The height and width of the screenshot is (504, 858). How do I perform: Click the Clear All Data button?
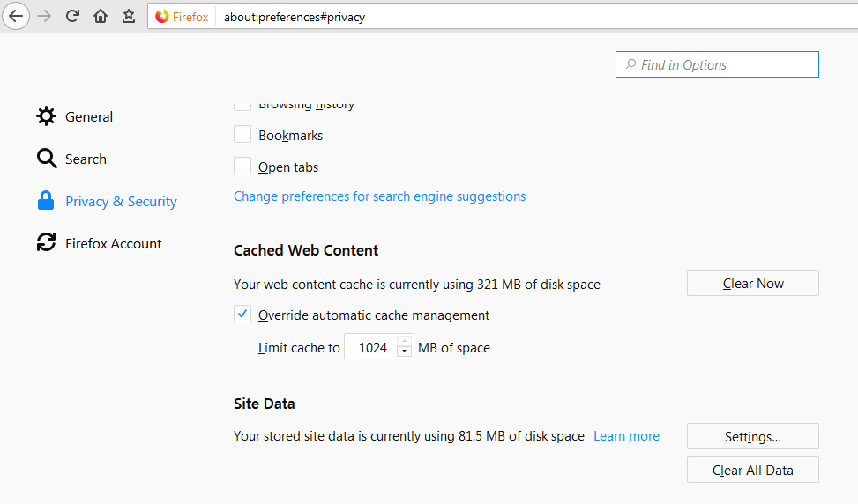[x=753, y=470]
